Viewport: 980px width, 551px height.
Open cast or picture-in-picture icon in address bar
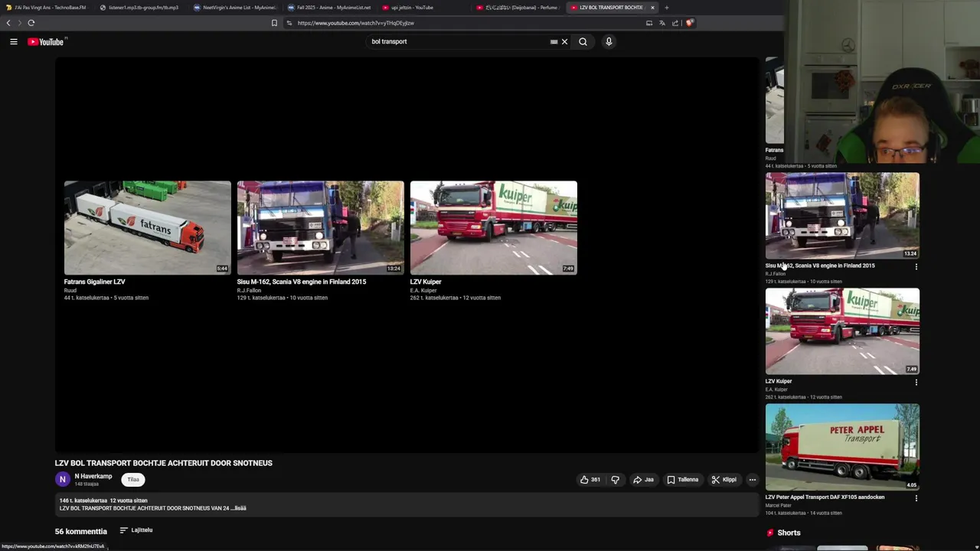[649, 23]
